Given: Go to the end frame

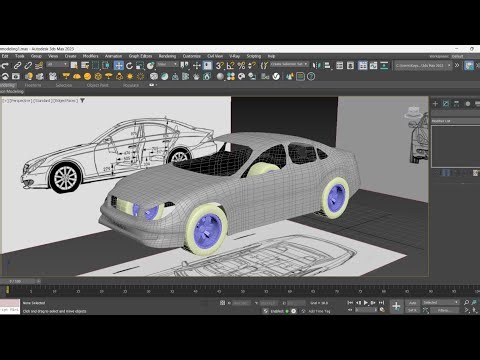Looking at the screenshot, I should pos(381,303).
